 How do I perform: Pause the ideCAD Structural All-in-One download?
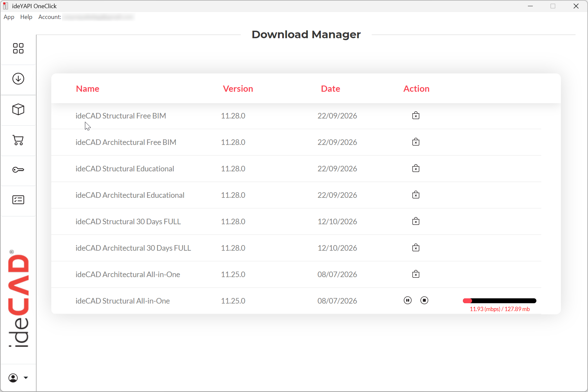pyautogui.click(x=408, y=300)
